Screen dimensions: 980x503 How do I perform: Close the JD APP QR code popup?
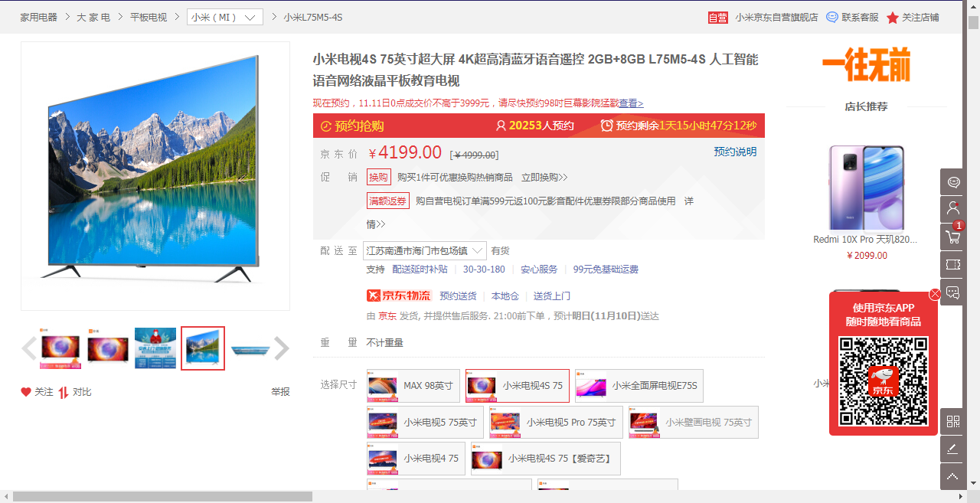coord(935,294)
